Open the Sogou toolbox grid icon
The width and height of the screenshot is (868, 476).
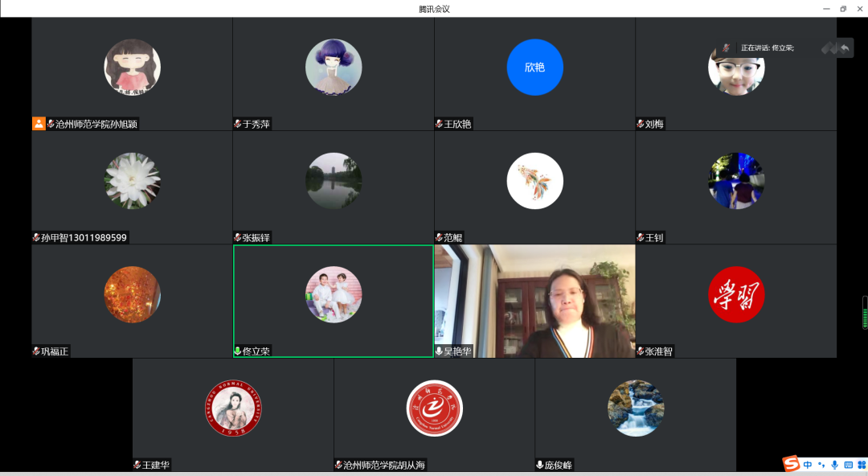point(861,465)
